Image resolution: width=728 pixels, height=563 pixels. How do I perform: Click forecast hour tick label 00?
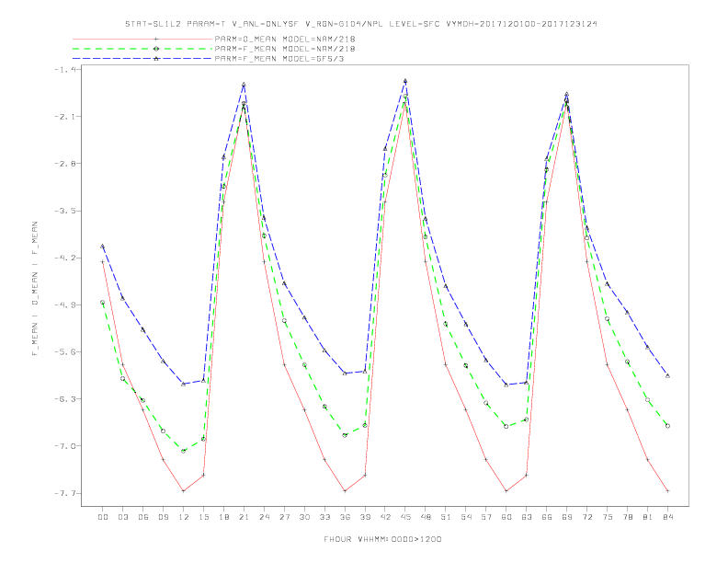(x=103, y=517)
